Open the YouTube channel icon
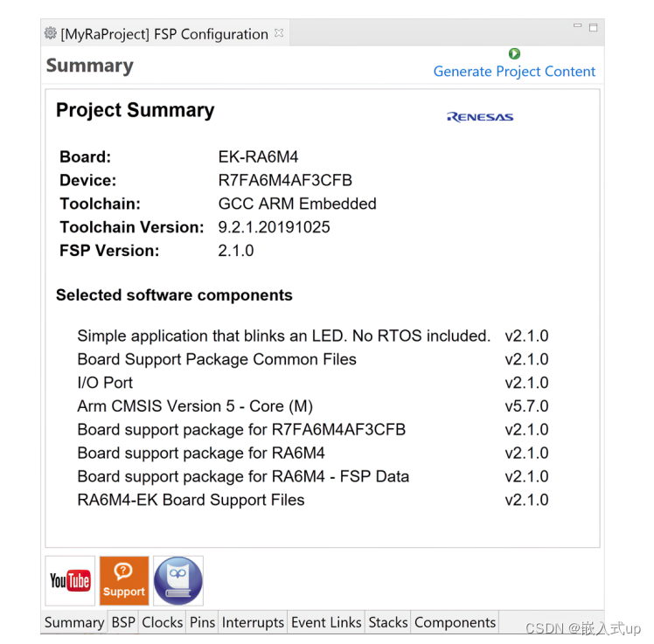Viewport: 654px width, 644px height. pyautogui.click(x=70, y=580)
